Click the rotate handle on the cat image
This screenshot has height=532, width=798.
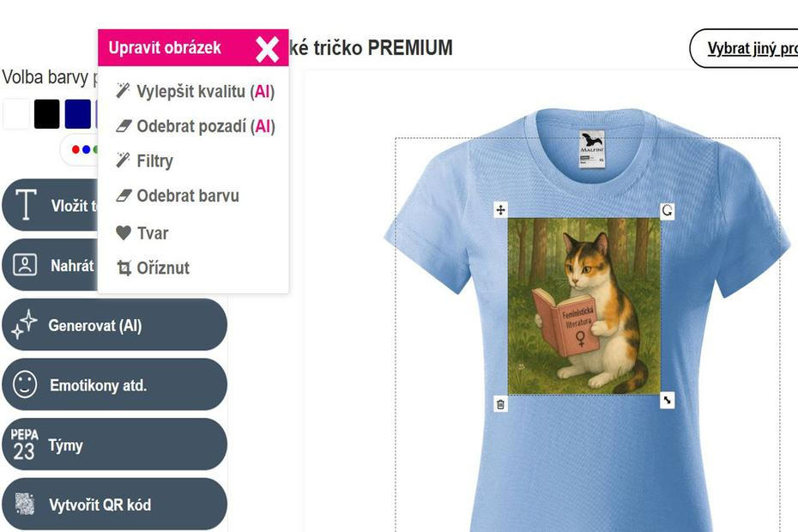(x=668, y=210)
